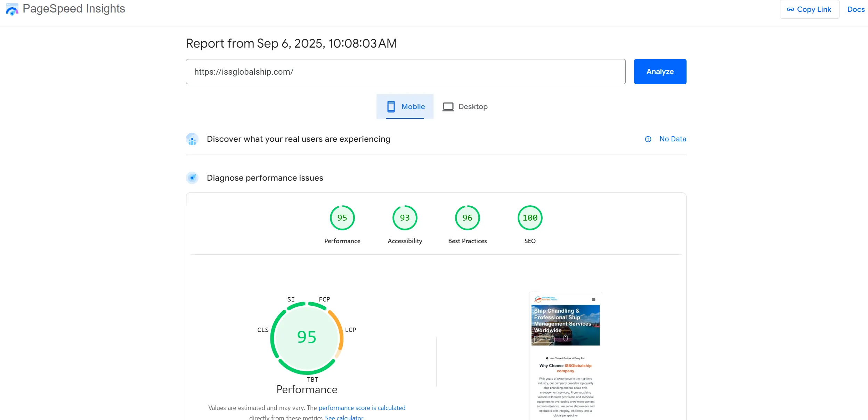Click the CLS metric label on dial

click(263, 330)
